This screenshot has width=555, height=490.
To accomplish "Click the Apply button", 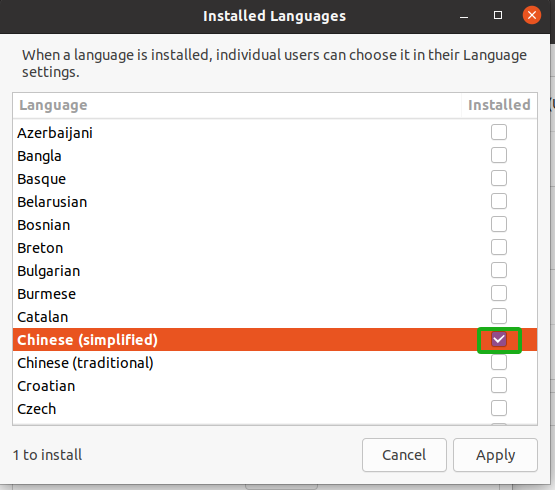I will click(495, 455).
